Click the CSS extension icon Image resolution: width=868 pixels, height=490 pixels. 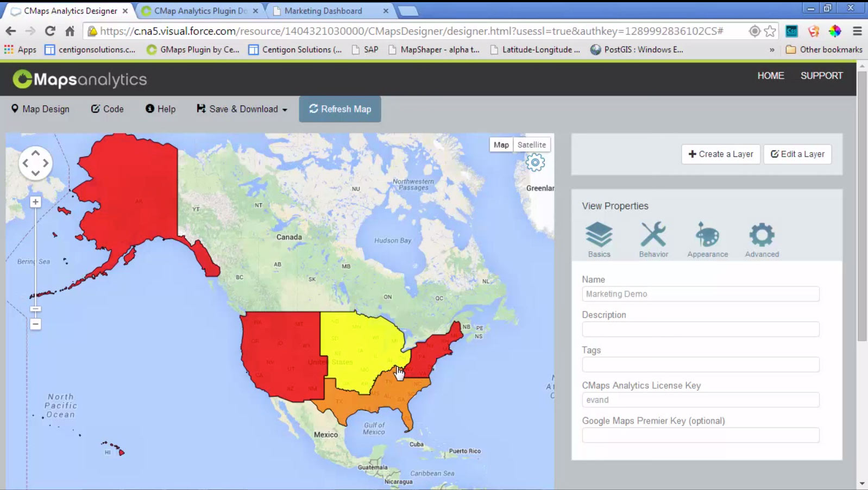[x=792, y=31]
